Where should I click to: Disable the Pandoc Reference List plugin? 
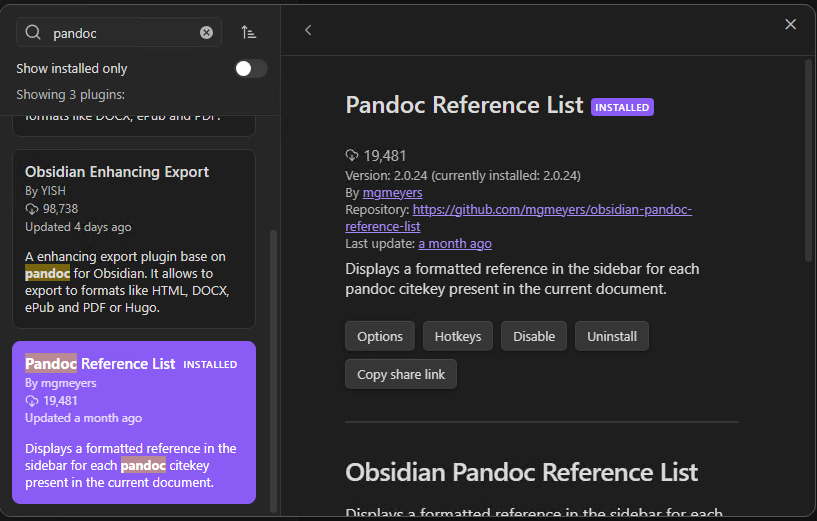[534, 337]
